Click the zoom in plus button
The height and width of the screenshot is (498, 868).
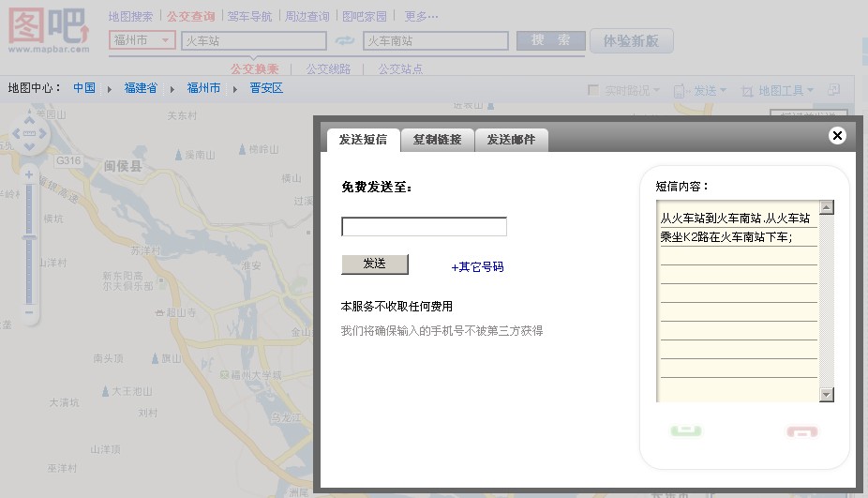pyautogui.click(x=29, y=175)
